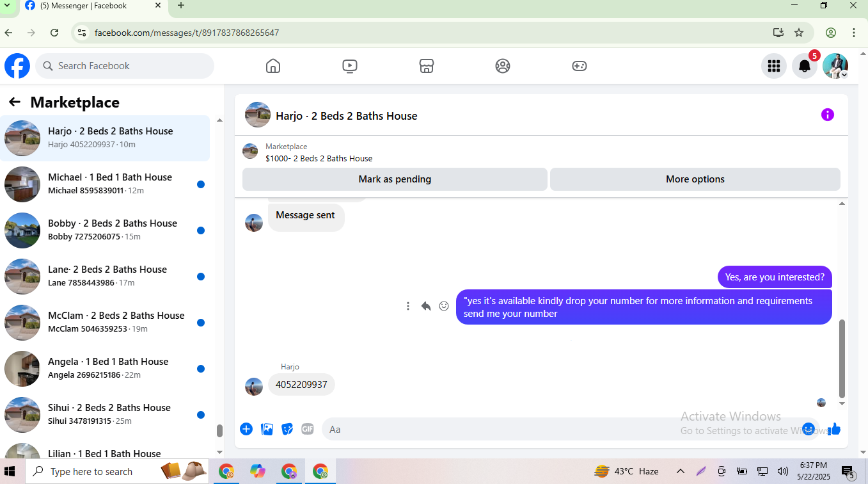The image size is (868, 484).
Task: Click the 'Yes, are you interested?' message
Action: click(x=775, y=277)
